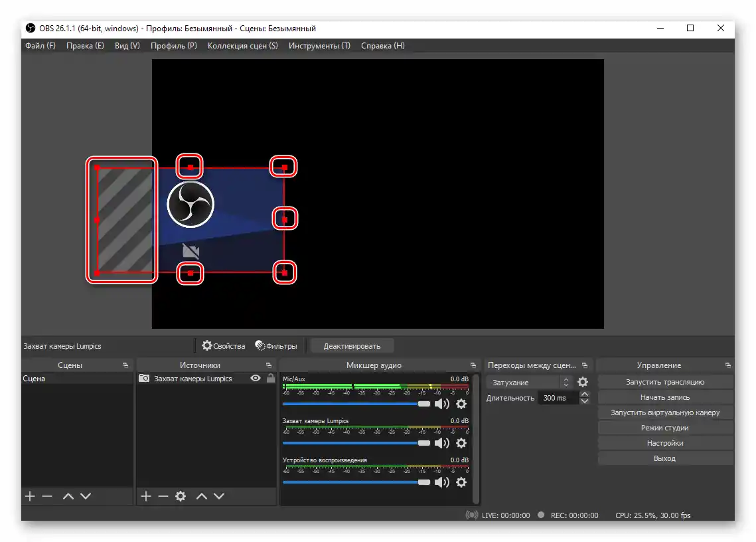Click the Деактивировать button
The height and width of the screenshot is (542, 756).
pos(352,346)
